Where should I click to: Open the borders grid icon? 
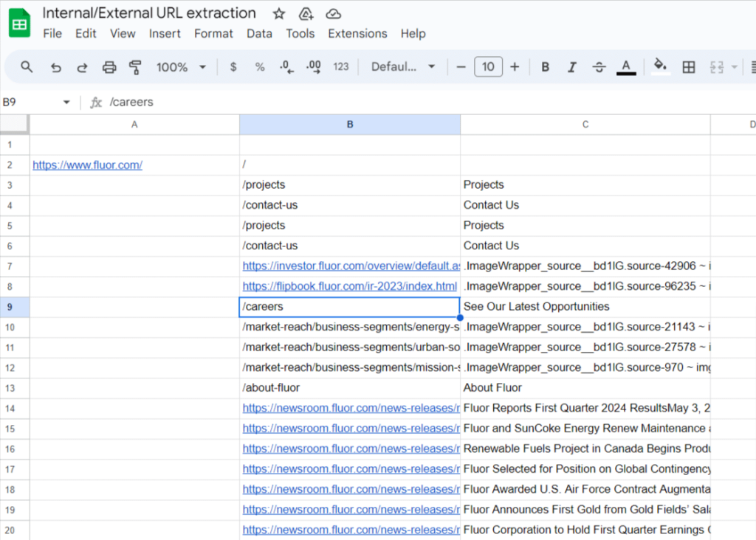688,67
